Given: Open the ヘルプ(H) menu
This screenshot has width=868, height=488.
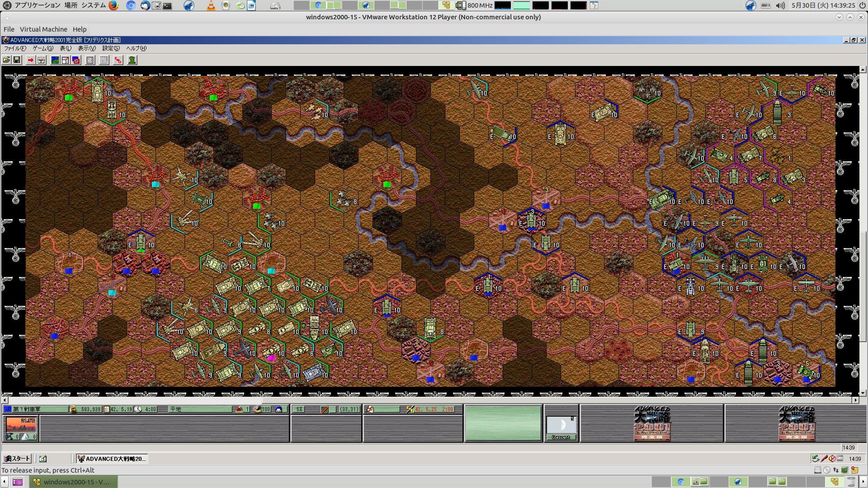Looking at the screenshot, I should (x=136, y=48).
